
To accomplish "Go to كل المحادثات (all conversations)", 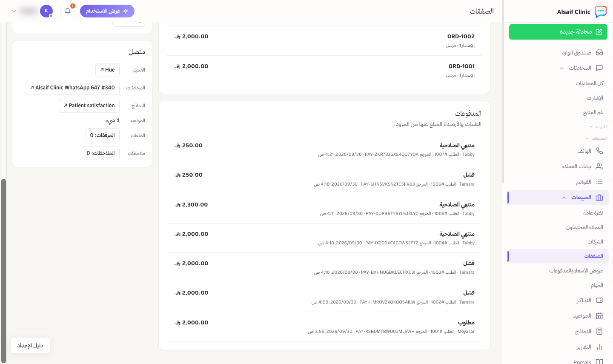I will (x=590, y=83).
